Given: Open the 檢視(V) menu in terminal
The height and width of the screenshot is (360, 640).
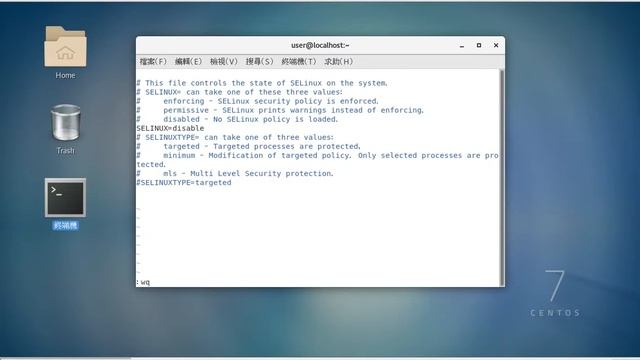Looking at the screenshot, I should (x=224, y=62).
